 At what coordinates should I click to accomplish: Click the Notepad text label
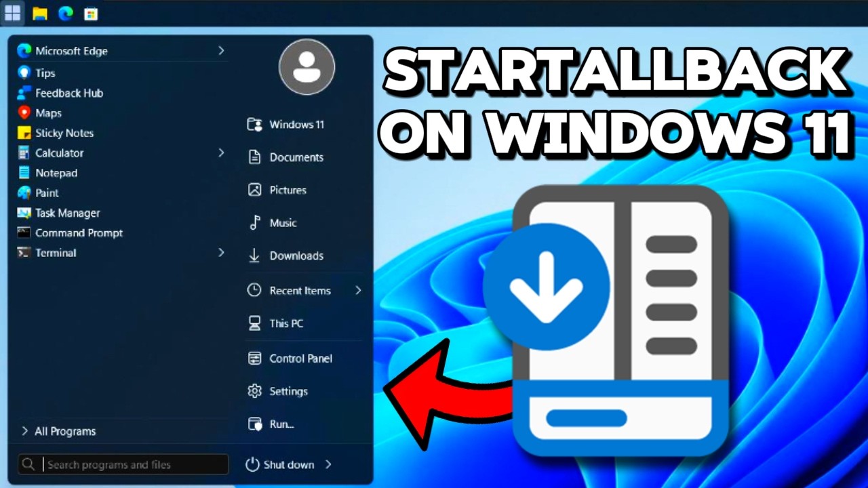[x=56, y=173]
